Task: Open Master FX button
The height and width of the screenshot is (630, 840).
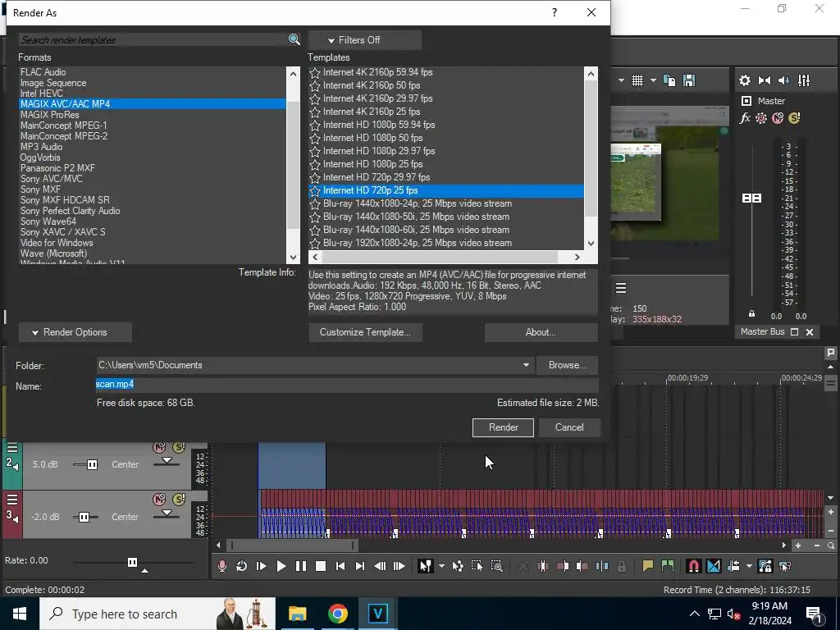Action: click(x=745, y=118)
